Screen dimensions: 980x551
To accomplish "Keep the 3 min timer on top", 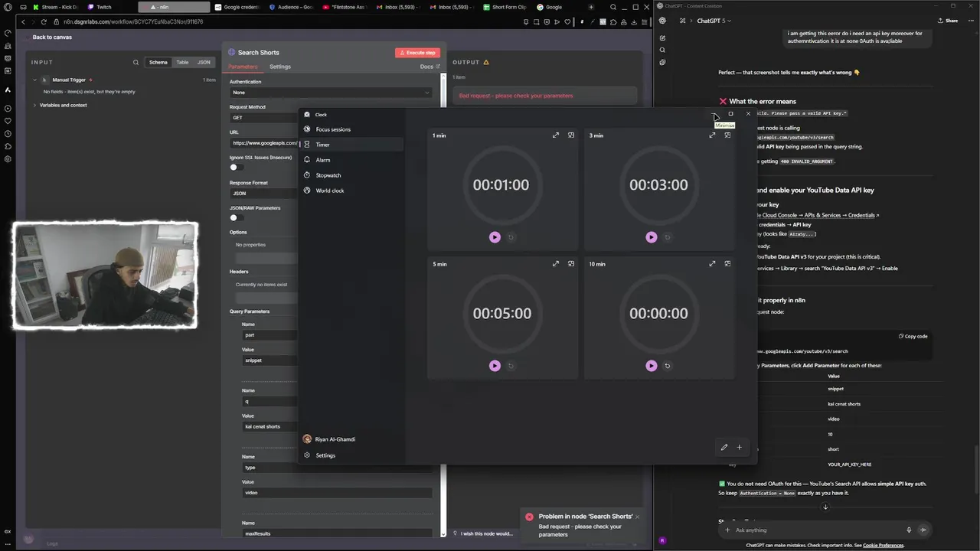I will pos(727,135).
